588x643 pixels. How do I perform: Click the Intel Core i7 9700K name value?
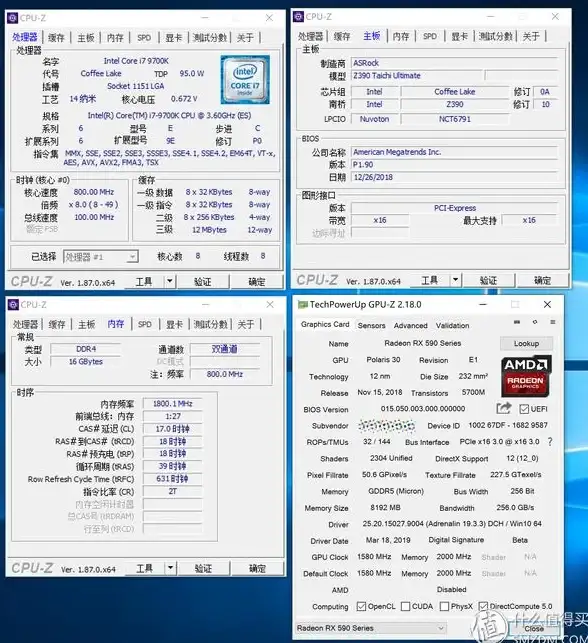point(137,61)
